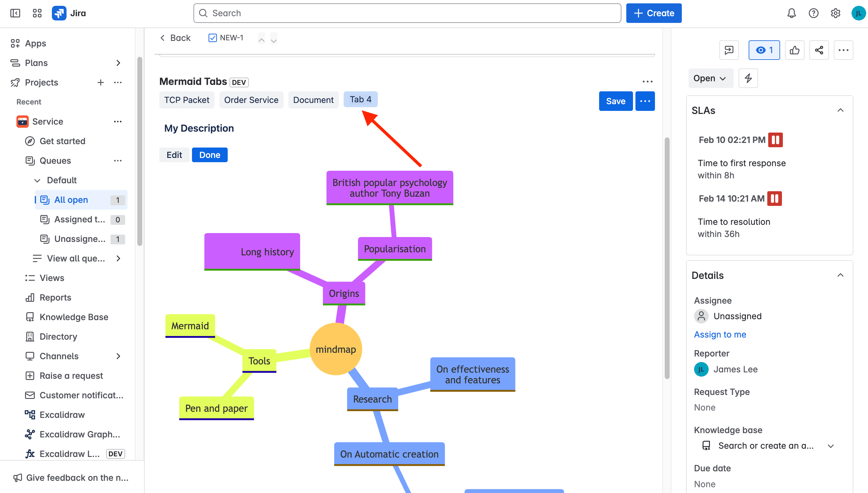Click the sidebar vertical scrollbar

point(140,151)
